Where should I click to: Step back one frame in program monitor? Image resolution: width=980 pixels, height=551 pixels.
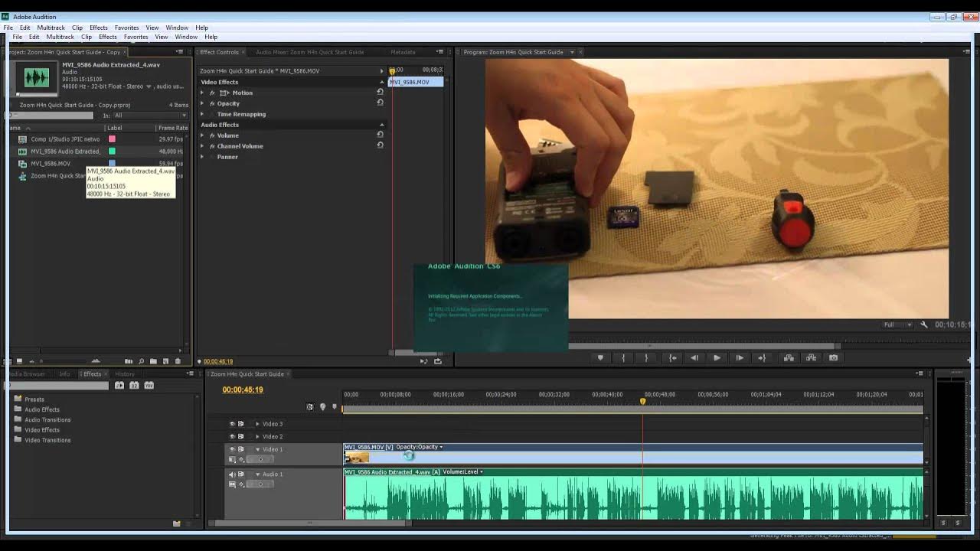694,357
